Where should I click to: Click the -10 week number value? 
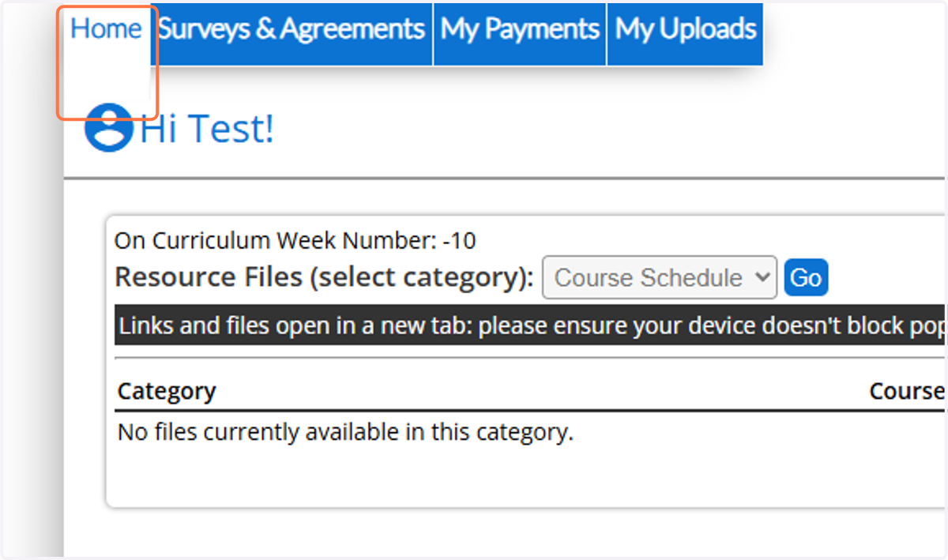[x=459, y=241]
